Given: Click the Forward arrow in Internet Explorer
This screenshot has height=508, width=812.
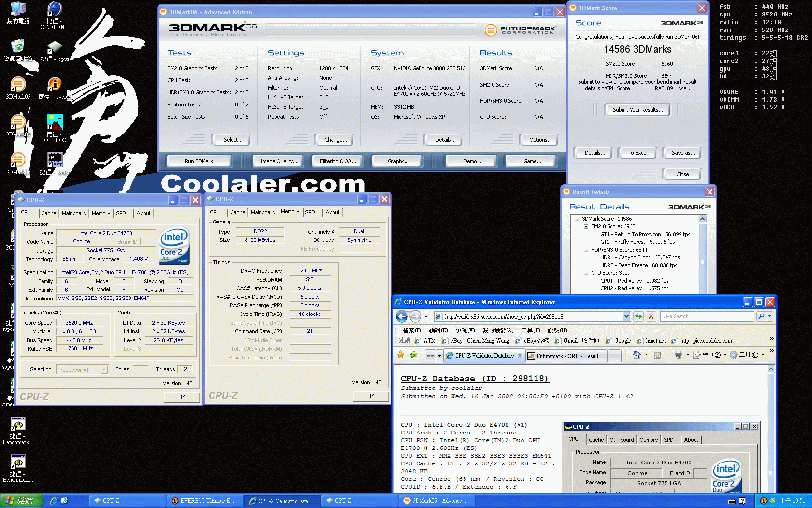Looking at the screenshot, I should coord(415,316).
